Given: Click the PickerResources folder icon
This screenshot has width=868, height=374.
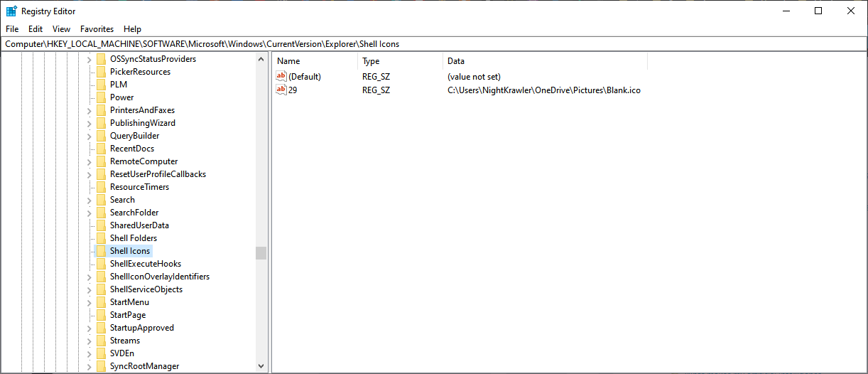Looking at the screenshot, I should click(x=101, y=72).
